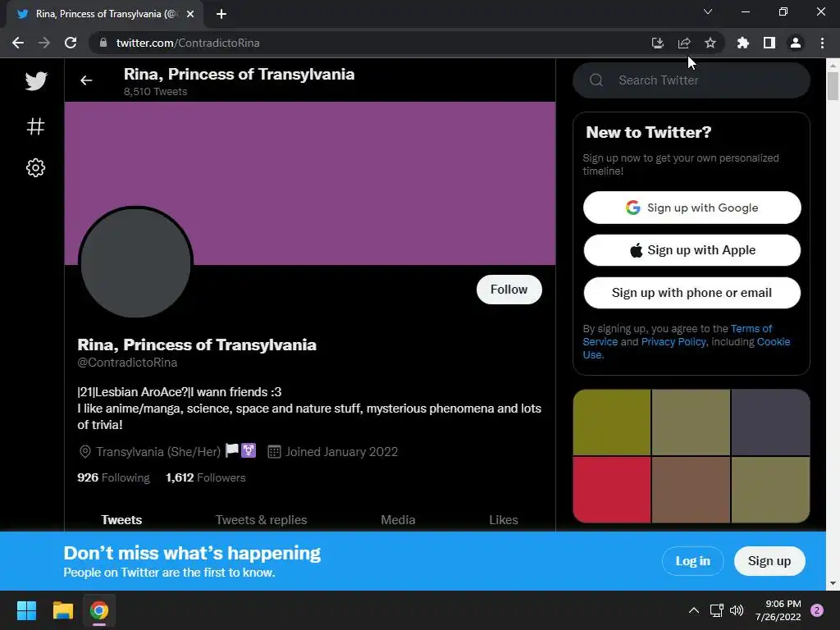Select the Tweets tab
The height and width of the screenshot is (630, 840).
point(121,519)
